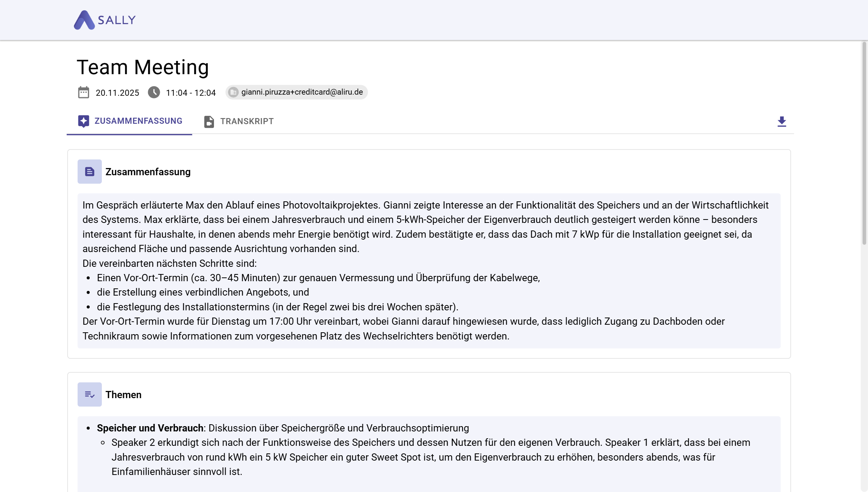
Task: Click the Speicher und Verbrauch topic
Action: 150,428
